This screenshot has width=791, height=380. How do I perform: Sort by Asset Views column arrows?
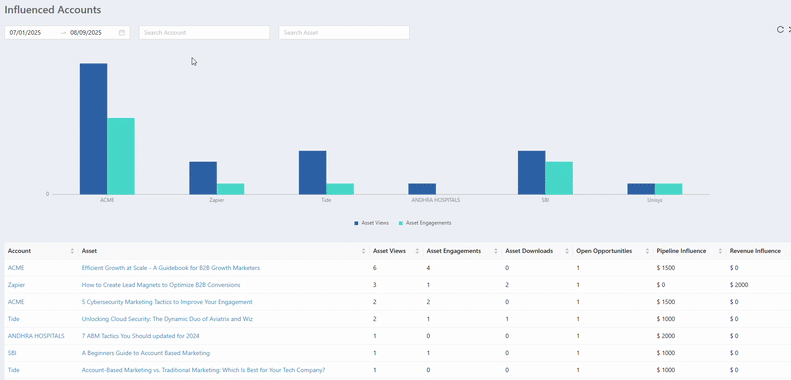click(x=417, y=251)
